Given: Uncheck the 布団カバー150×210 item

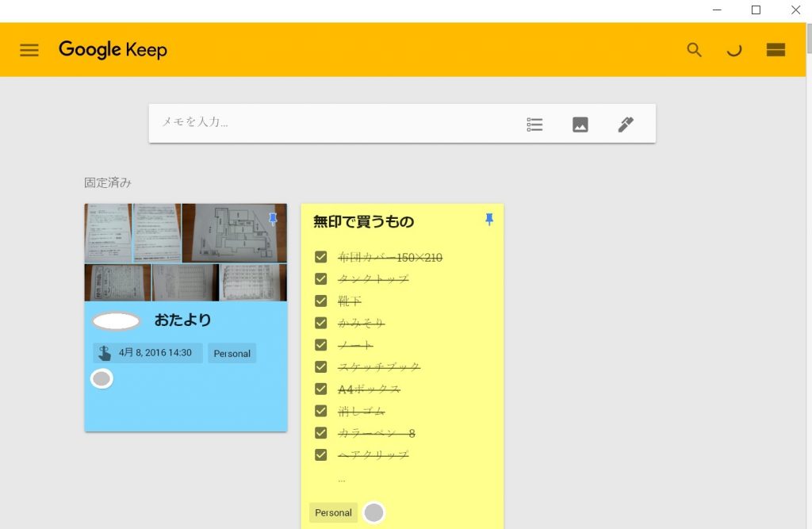Looking at the screenshot, I should [321, 257].
